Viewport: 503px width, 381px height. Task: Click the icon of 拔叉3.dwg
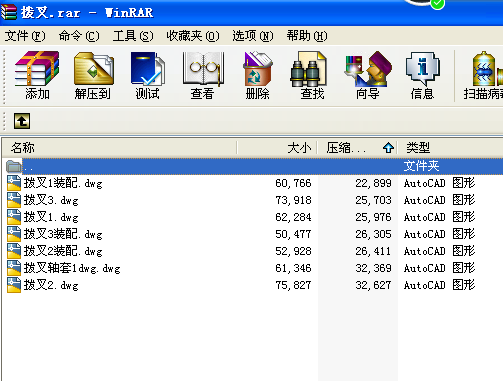coord(14,200)
